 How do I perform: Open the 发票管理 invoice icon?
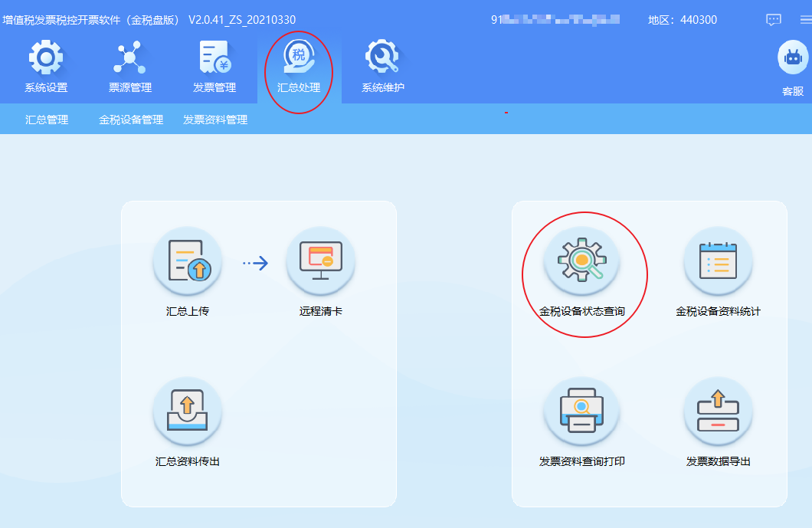(x=214, y=57)
